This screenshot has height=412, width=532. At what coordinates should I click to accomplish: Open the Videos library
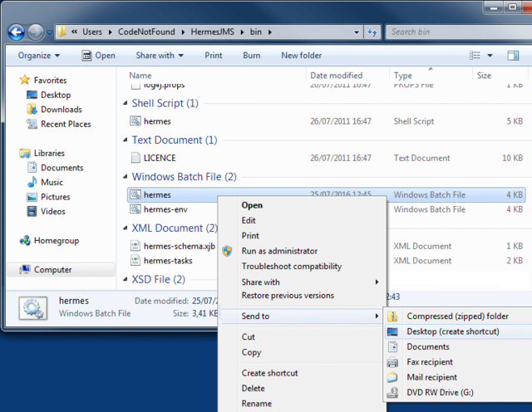click(46, 211)
